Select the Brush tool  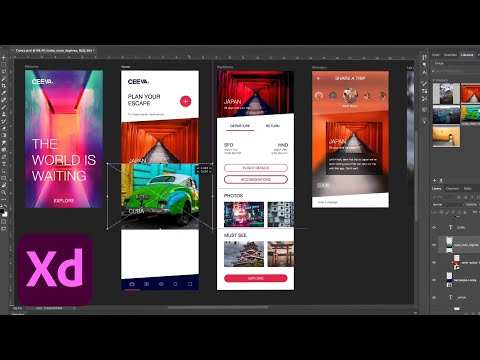[4, 107]
